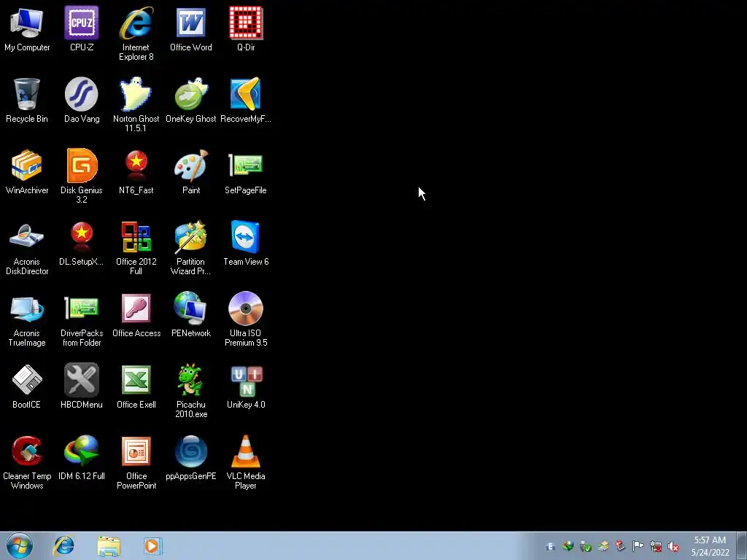The height and width of the screenshot is (560, 747).
Task: Select Ultra ISO Premium 9.5 icon
Action: coord(246,319)
